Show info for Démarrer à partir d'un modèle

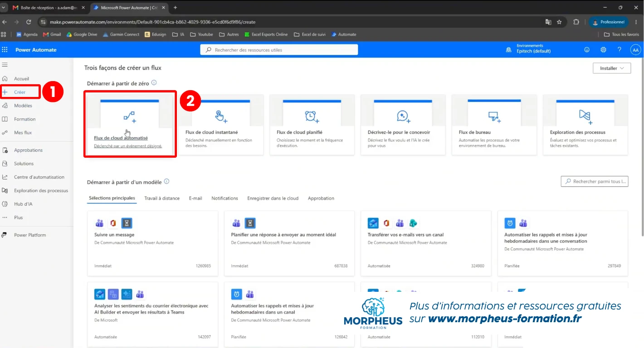[x=166, y=182]
